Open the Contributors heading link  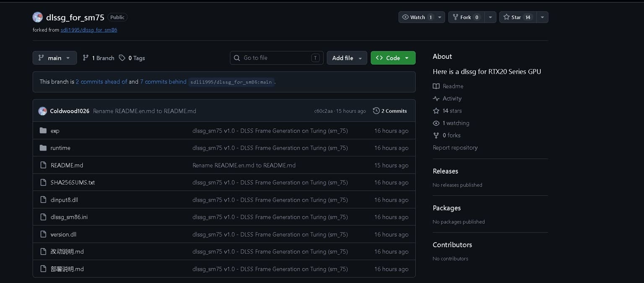pos(452,245)
